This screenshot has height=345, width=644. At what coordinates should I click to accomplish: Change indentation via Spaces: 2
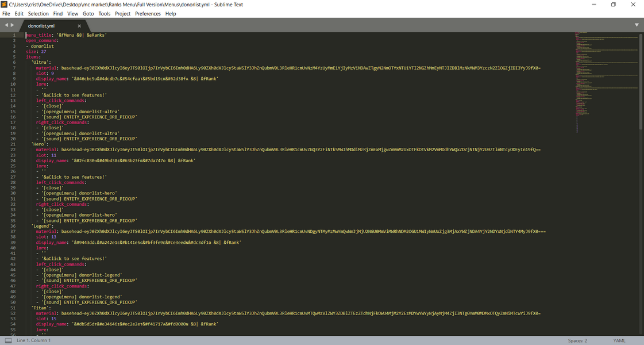click(x=577, y=340)
